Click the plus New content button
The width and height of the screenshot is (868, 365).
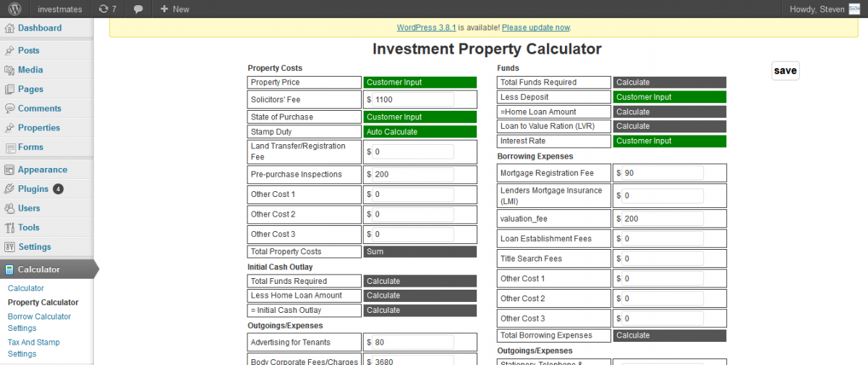click(x=174, y=9)
